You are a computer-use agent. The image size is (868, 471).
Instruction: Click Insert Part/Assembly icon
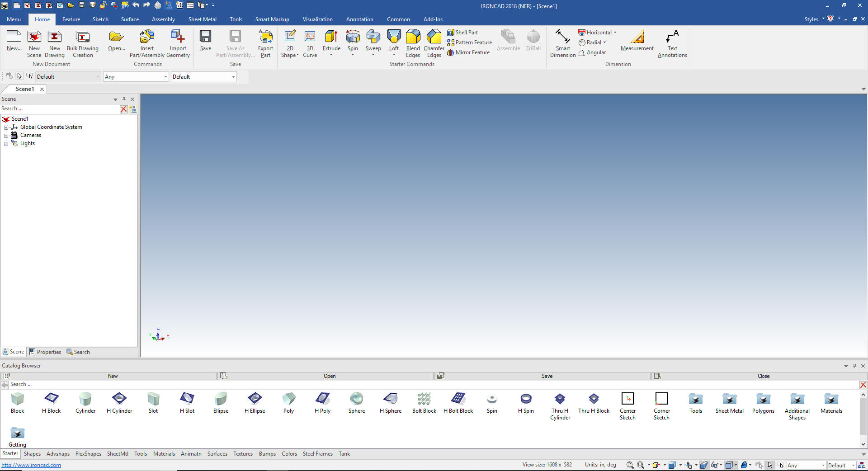coord(147,44)
